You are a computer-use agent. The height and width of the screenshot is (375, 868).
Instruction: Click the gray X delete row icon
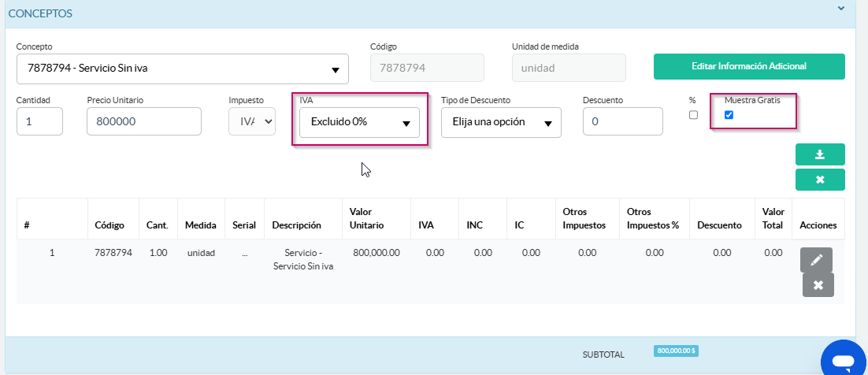pos(818,285)
